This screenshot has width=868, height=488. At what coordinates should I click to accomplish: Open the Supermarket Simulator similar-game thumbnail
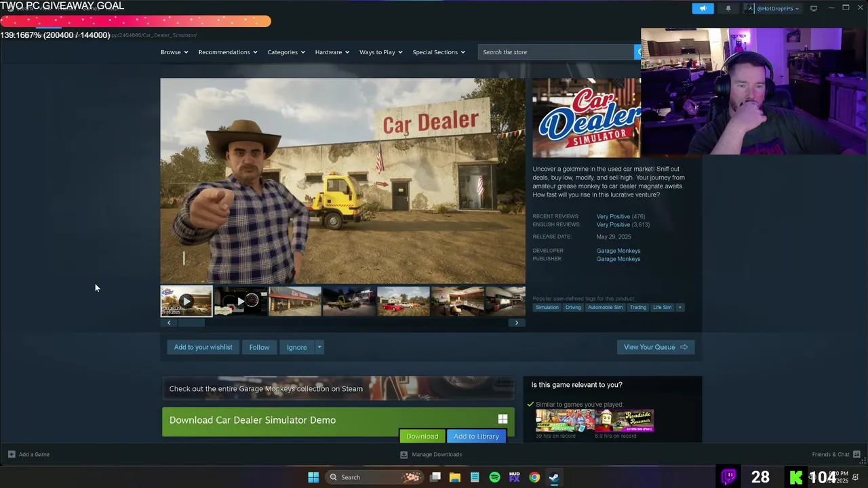point(565,421)
